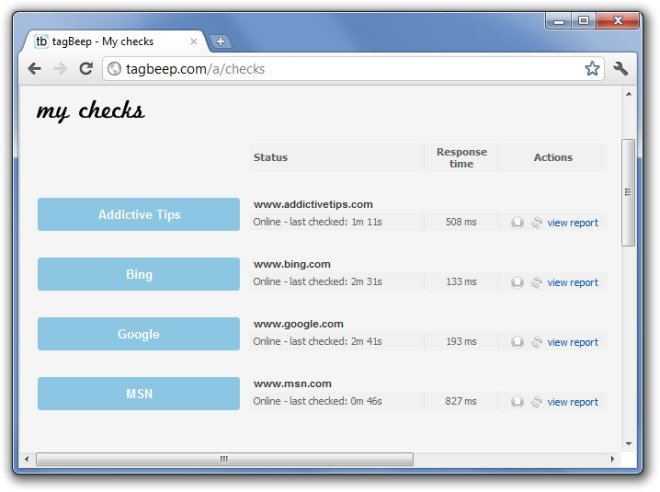Select the tagBeep - My checks tab
660x492 pixels.
116,41
